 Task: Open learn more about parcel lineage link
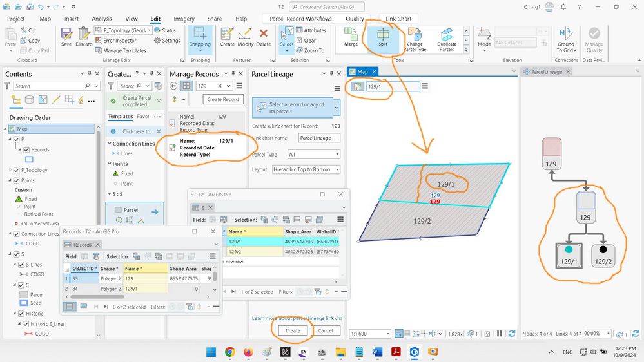click(297, 318)
